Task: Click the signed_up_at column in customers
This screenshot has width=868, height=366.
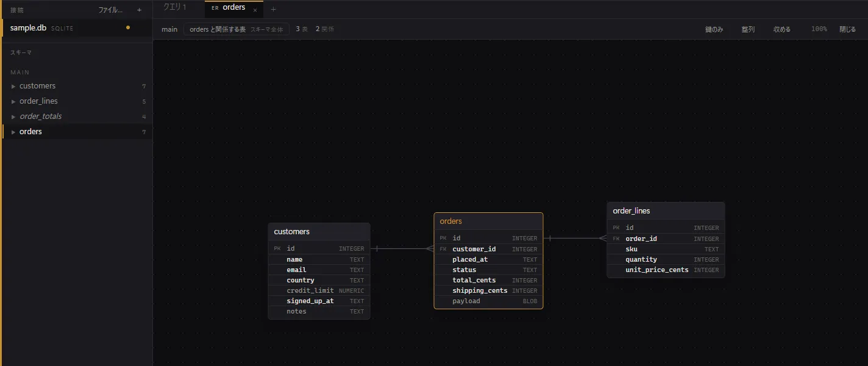Action: point(319,301)
